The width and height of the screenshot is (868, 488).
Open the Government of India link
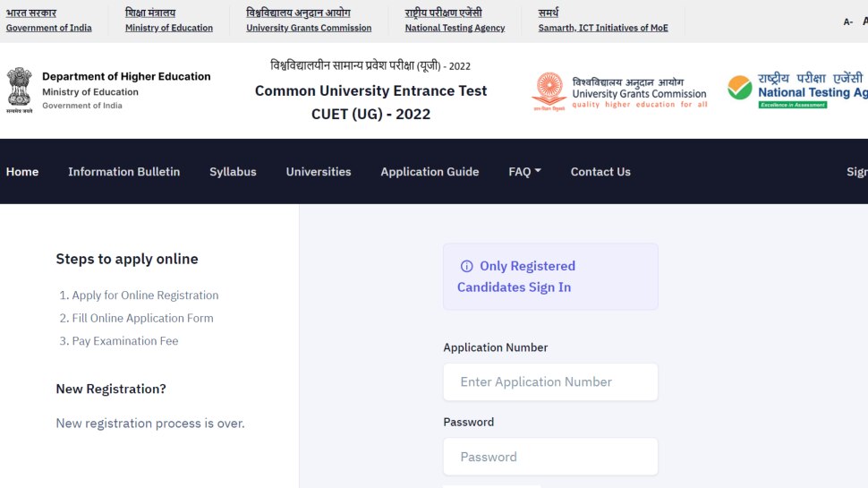[48, 28]
